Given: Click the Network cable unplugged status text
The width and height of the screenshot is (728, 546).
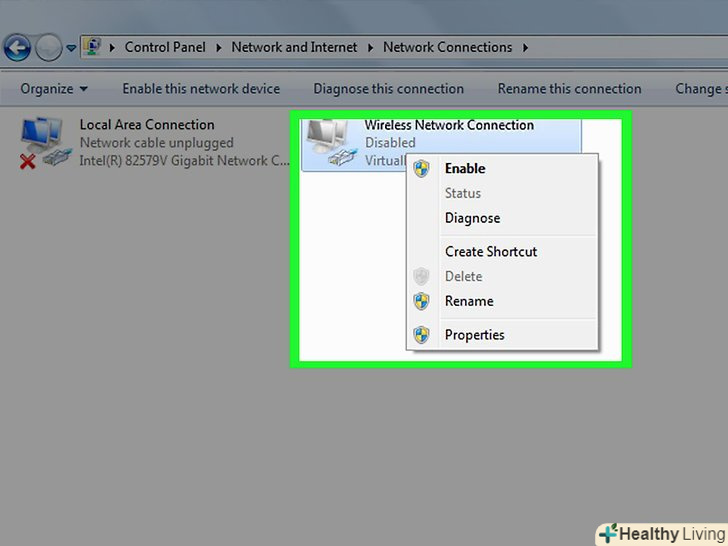Looking at the screenshot, I should point(156,143).
